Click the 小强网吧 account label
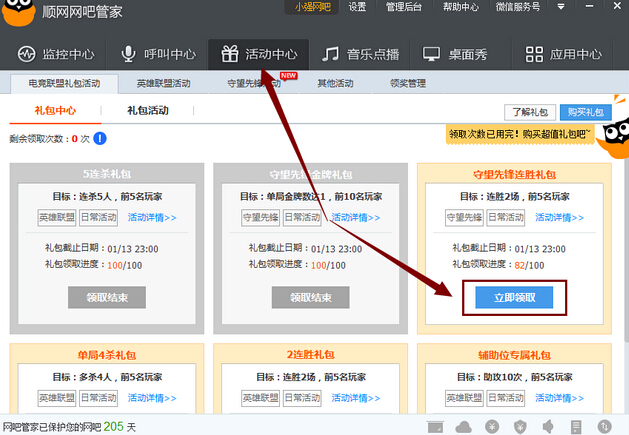Image resolution: width=629 pixels, height=435 pixels. tap(312, 7)
